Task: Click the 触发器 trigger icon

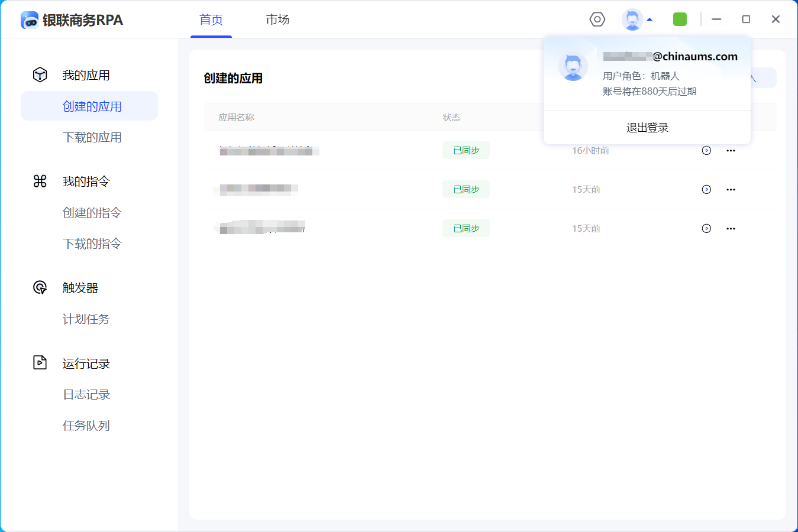Action: click(40, 287)
